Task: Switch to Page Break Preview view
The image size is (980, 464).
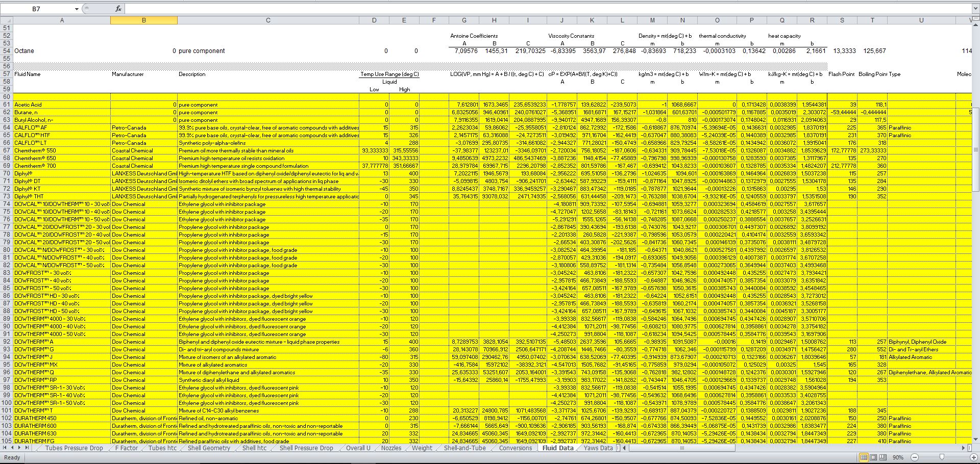Action: [882, 457]
